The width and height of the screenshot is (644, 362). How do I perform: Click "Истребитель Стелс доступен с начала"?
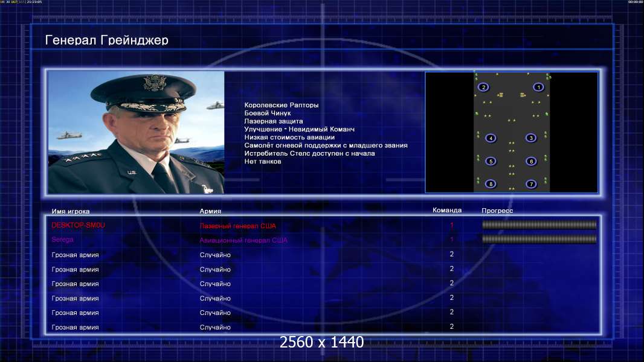pos(309,153)
